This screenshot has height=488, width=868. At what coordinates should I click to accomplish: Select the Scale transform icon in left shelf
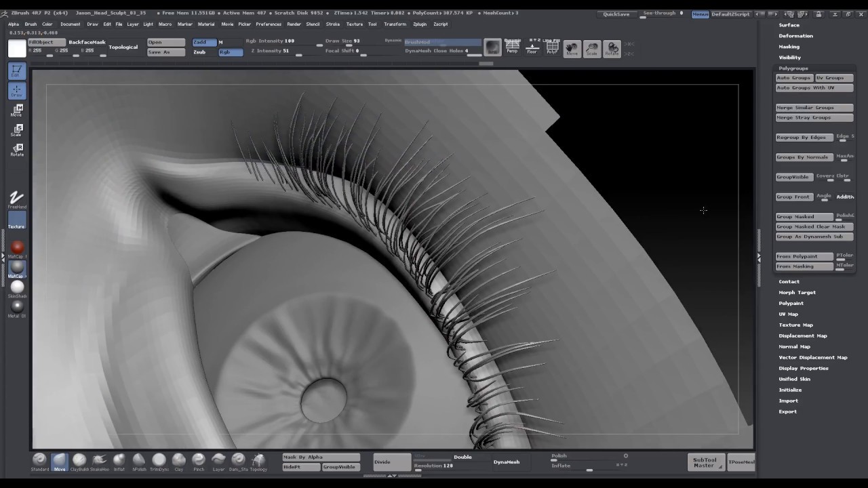[17, 130]
